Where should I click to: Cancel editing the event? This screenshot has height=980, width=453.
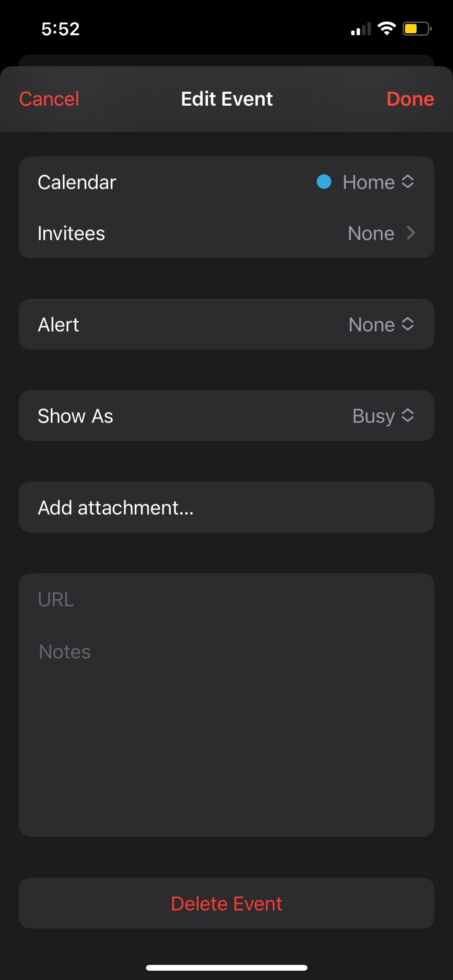pyautogui.click(x=49, y=99)
